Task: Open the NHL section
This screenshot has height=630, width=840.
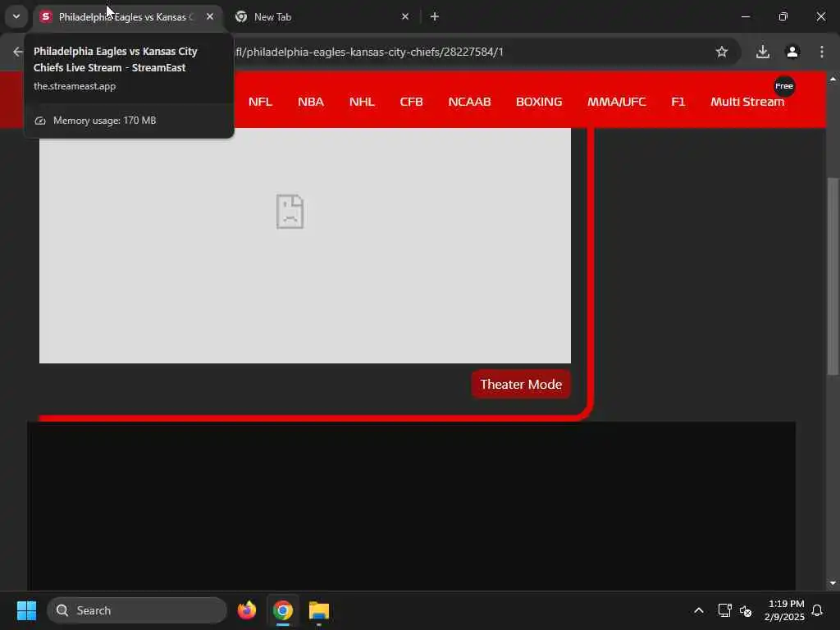Action: click(362, 102)
